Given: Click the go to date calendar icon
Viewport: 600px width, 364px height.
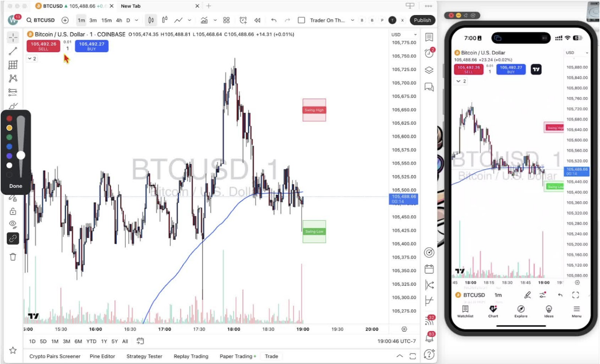Looking at the screenshot, I should click(140, 341).
